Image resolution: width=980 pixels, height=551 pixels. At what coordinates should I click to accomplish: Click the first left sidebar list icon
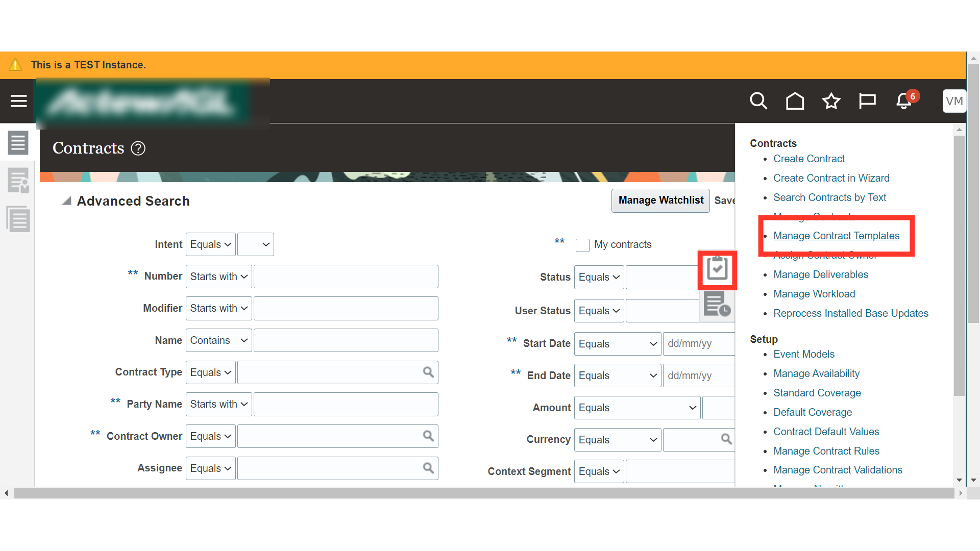[18, 143]
